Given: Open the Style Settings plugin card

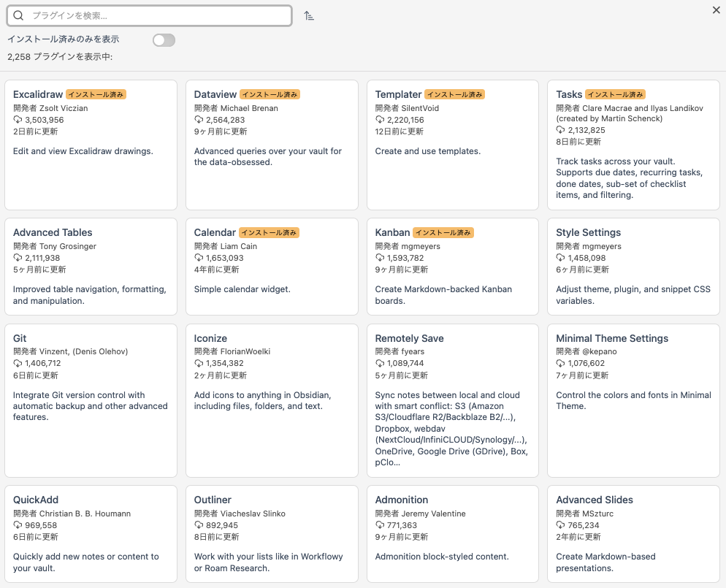Looking at the screenshot, I should click(x=633, y=266).
